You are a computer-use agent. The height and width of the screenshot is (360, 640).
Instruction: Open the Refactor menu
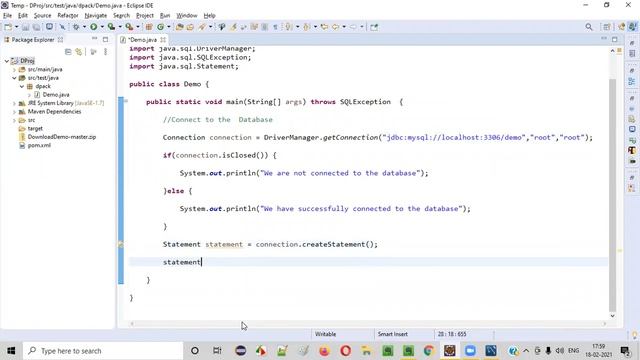[68, 16]
